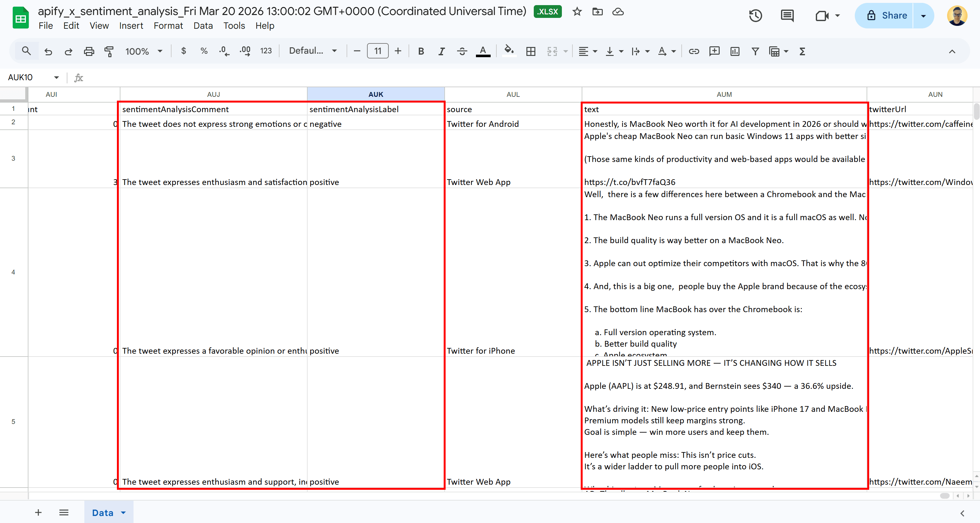The height and width of the screenshot is (523, 980).
Task: Click the add new sheet plus button
Action: point(38,513)
